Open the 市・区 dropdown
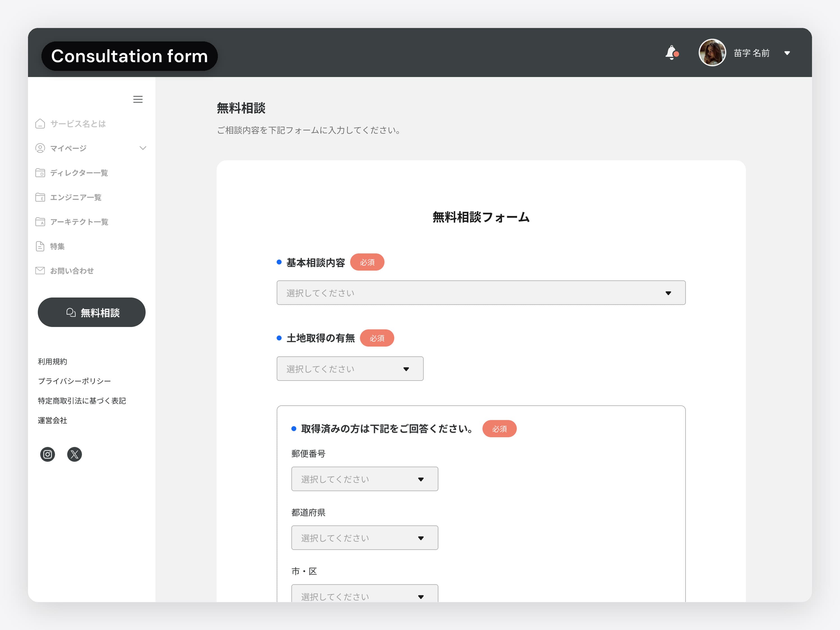 point(365,594)
